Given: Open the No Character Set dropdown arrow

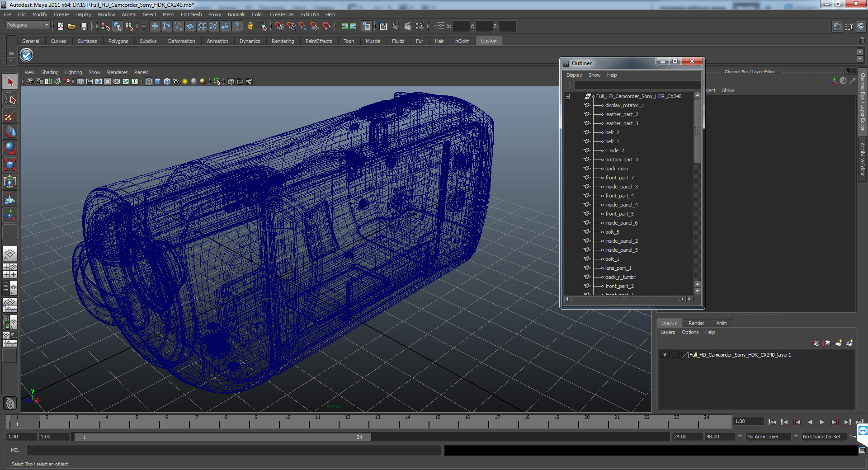Looking at the screenshot, I should tap(796, 437).
